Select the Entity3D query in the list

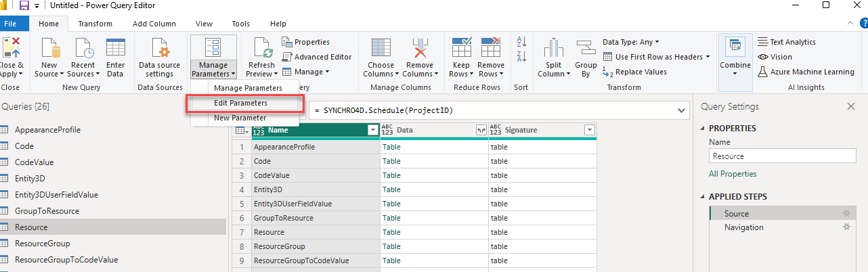(x=29, y=179)
